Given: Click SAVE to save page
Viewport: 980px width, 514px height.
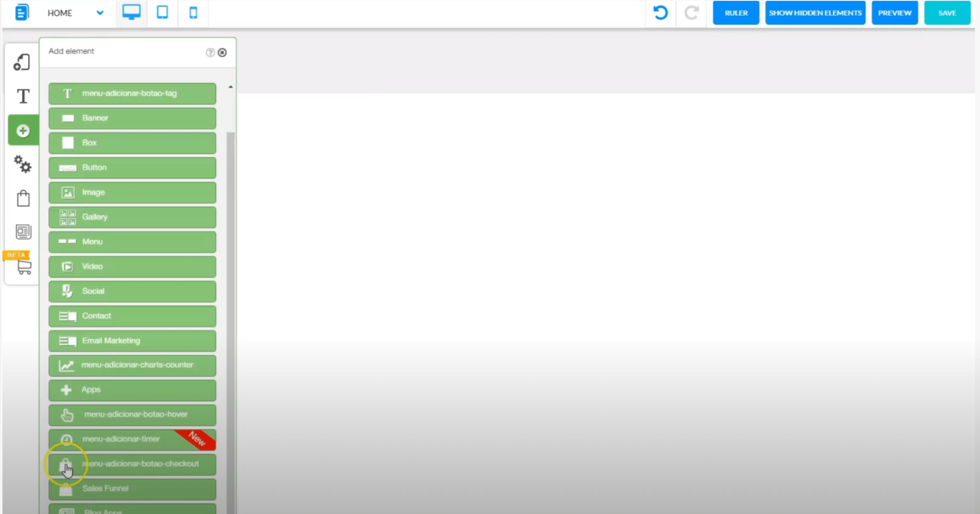Looking at the screenshot, I should [x=947, y=13].
